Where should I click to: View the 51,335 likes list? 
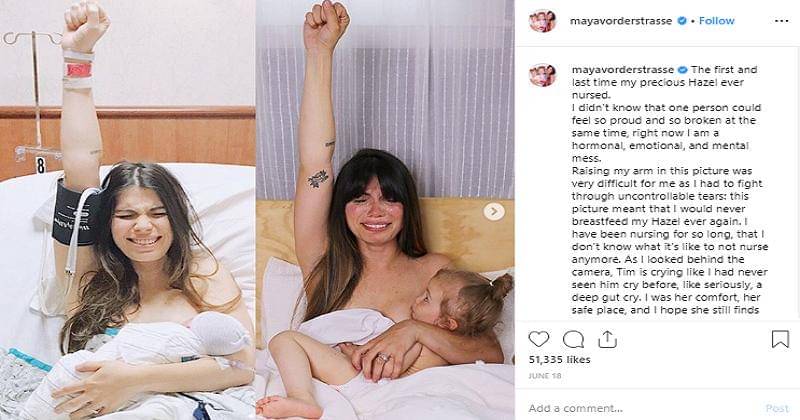tap(559, 360)
